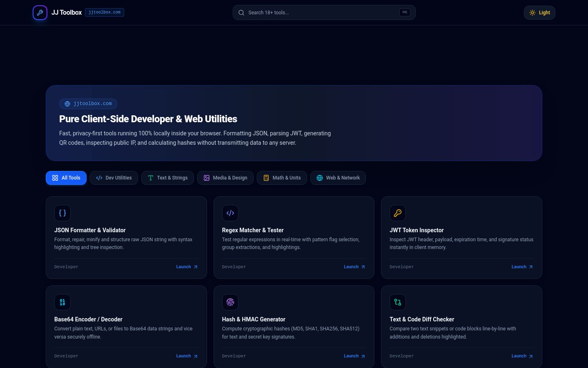
Task: Click the JJ Toolbox wrench logo icon
Action: click(40, 13)
